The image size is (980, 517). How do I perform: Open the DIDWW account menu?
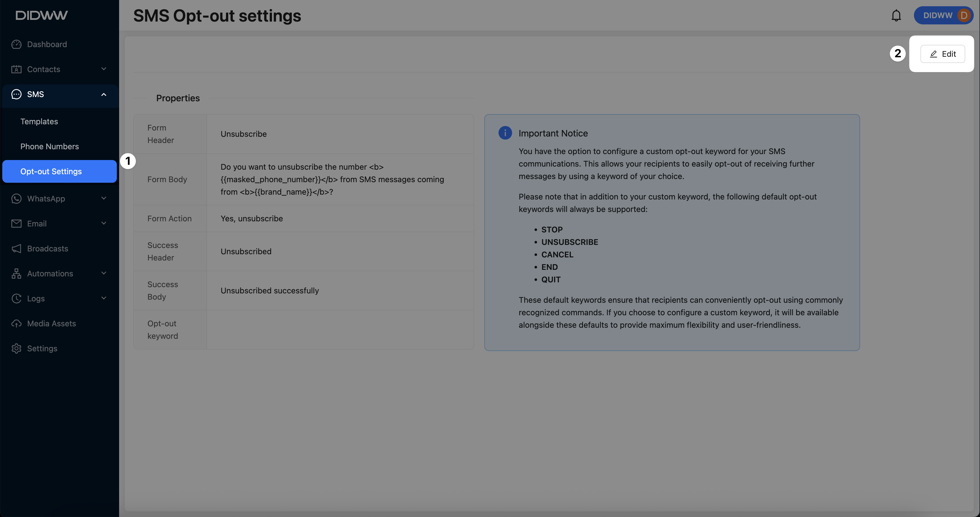943,16
